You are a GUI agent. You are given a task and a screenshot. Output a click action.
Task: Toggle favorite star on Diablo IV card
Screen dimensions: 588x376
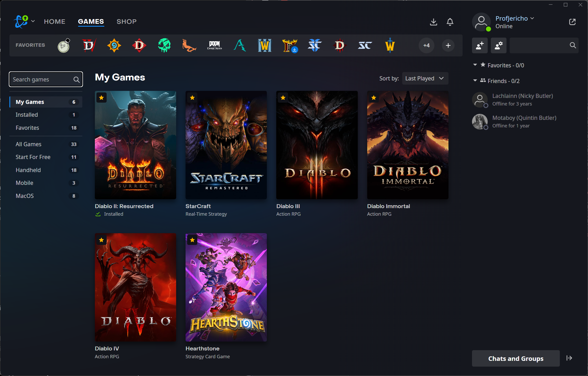[101, 240]
